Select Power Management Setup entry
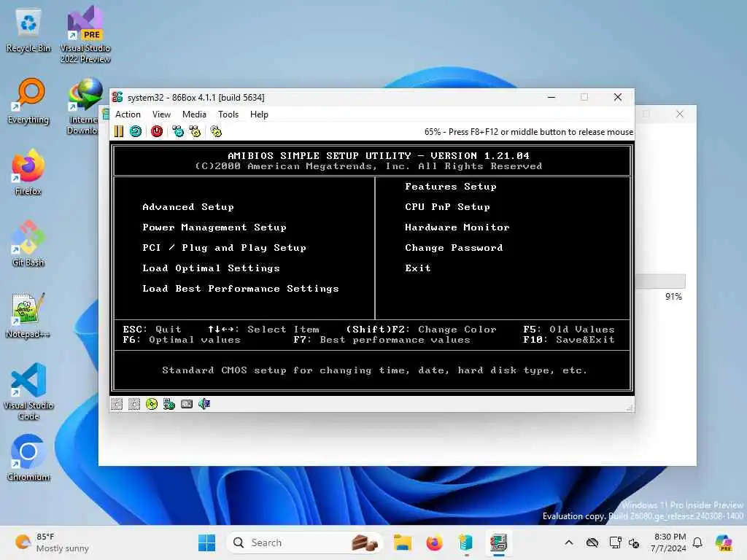 (x=214, y=227)
